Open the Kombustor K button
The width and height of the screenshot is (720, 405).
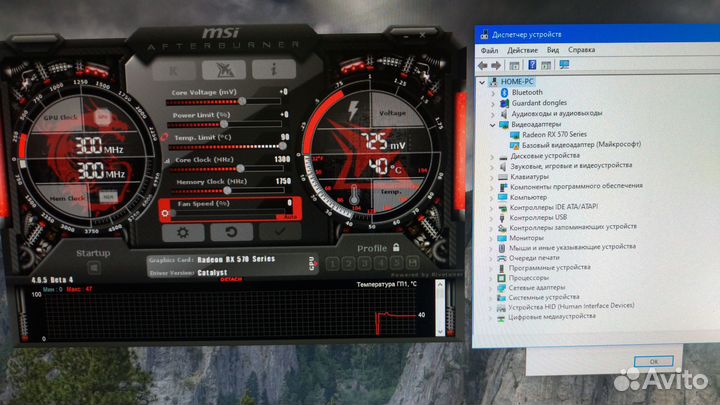174,70
